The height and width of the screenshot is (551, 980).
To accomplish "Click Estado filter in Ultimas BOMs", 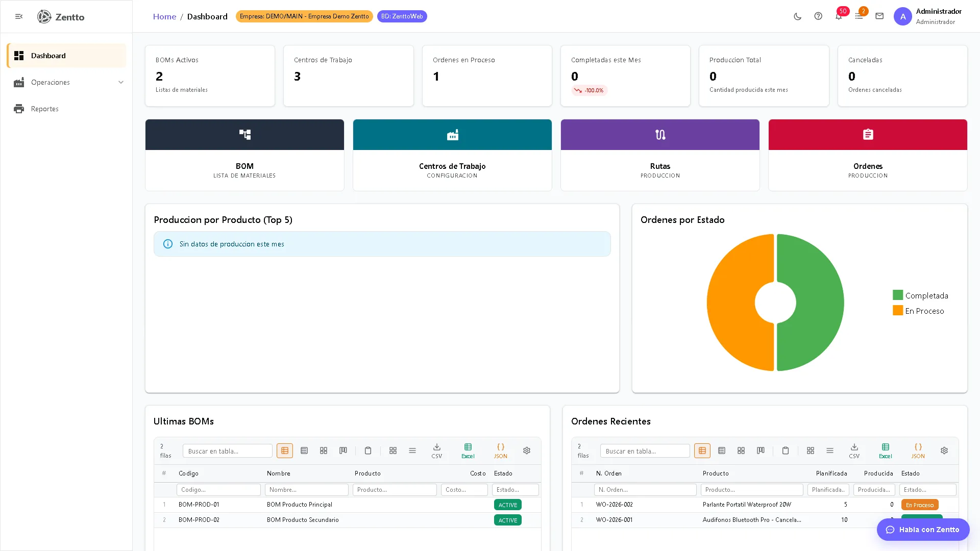I will click(516, 490).
